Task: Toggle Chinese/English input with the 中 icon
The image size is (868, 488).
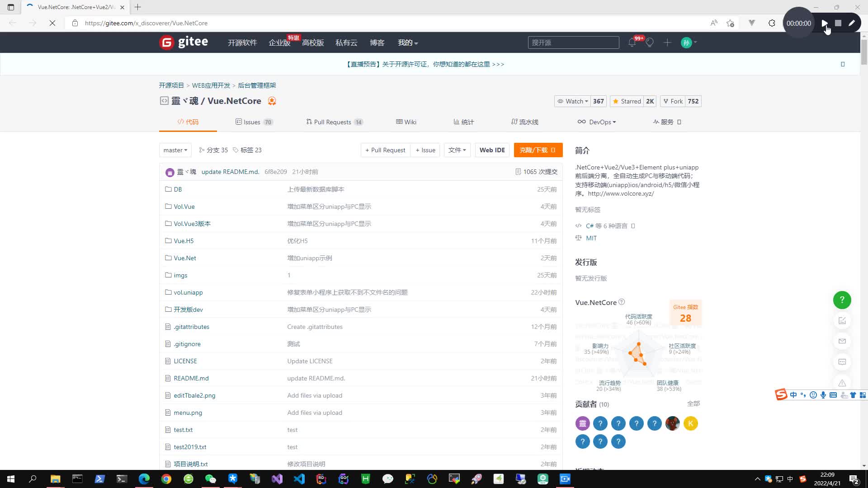Action: (x=793, y=395)
